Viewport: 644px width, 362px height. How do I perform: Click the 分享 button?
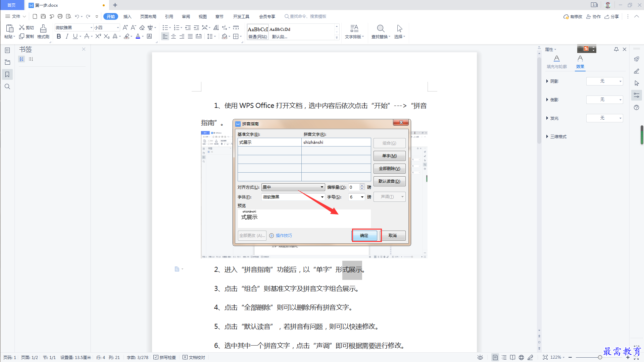point(612,16)
